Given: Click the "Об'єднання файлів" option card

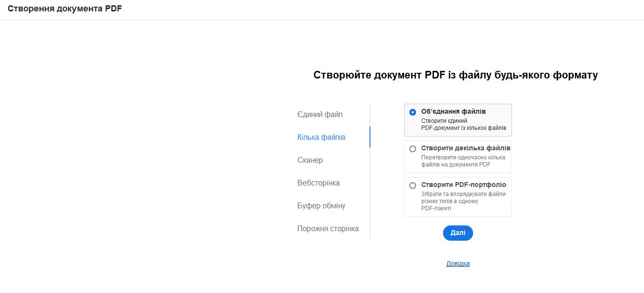Looking at the screenshot, I should (457, 120).
